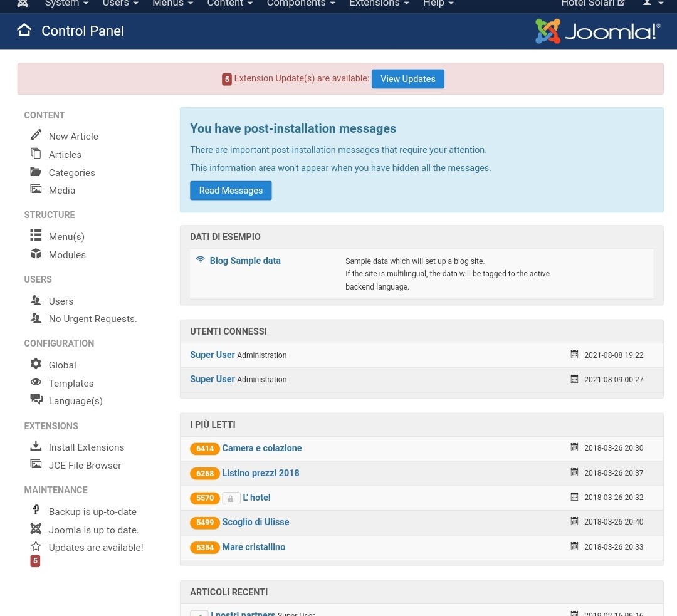Click the icon beside No Urgent Requests

[x=36, y=318]
